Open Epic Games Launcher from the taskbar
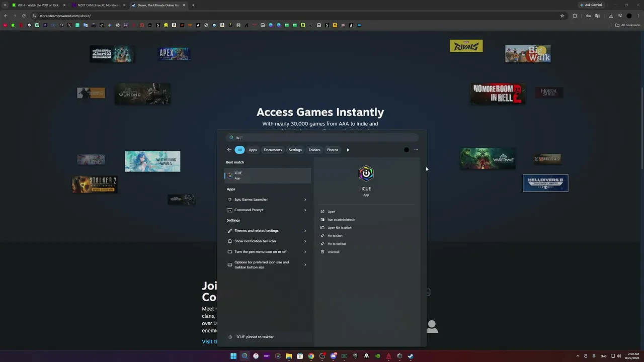This screenshot has height=362, width=644. [355, 356]
